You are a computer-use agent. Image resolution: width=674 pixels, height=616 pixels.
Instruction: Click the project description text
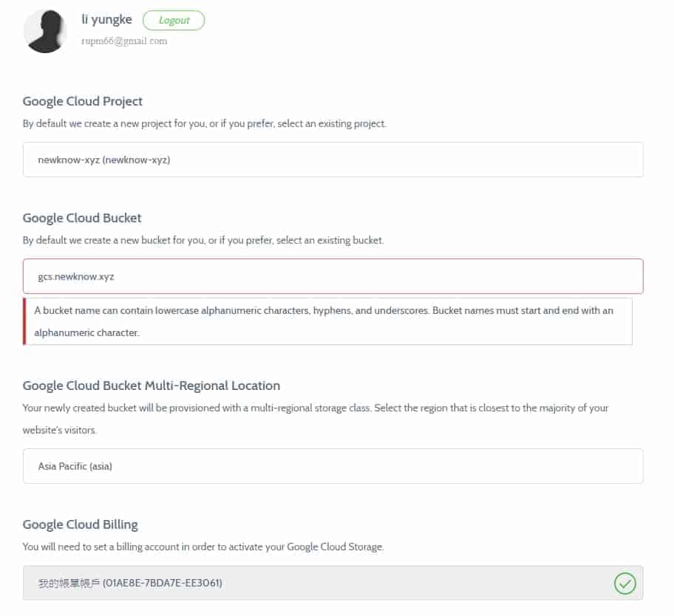pyautogui.click(x=205, y=123)
